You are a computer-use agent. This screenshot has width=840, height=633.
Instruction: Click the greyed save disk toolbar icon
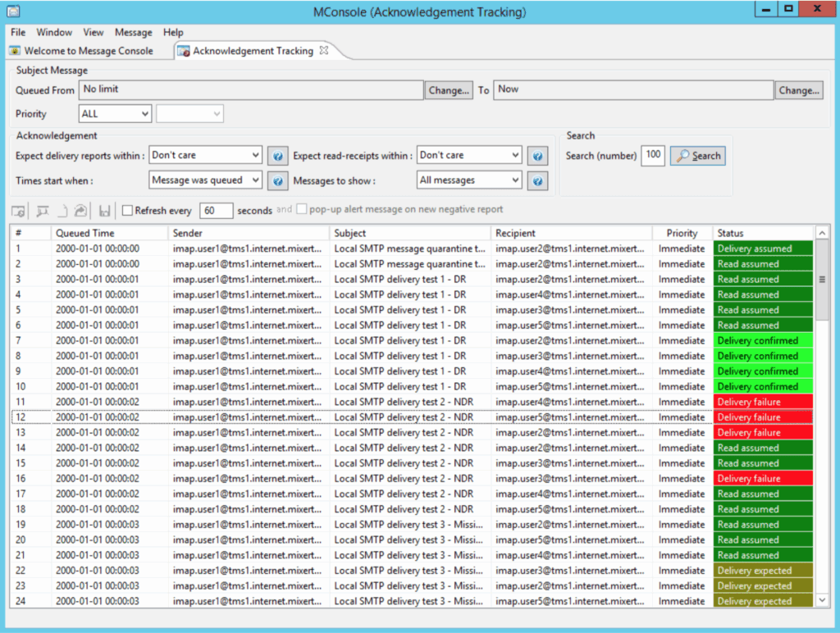pyautogui.click(x=104, y=211)
